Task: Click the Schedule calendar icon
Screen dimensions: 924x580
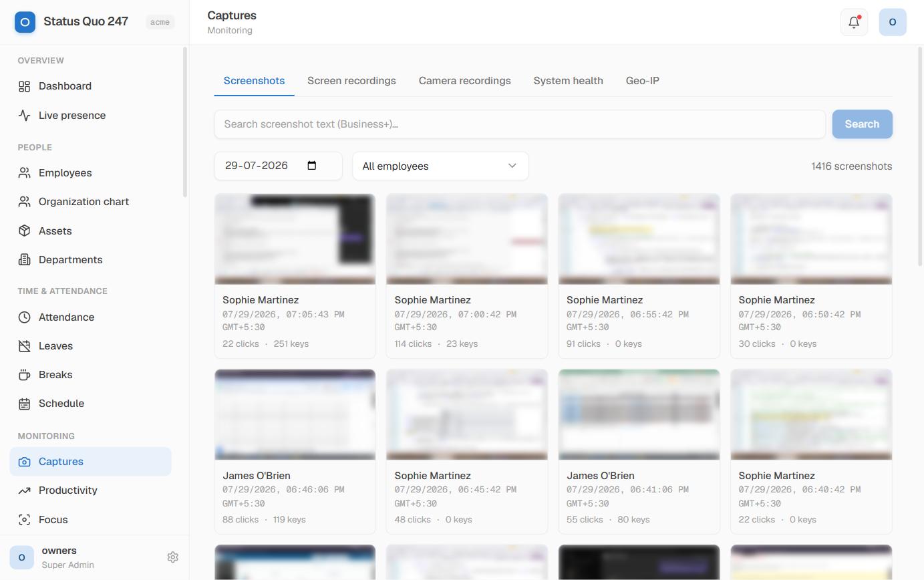Action: 25,404
